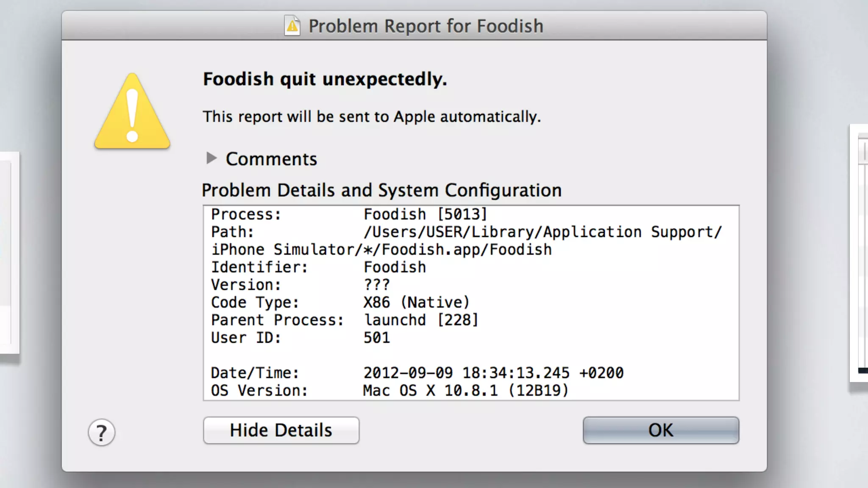Click the Identifier line in the report
868x488 pixels.
pyautogui.click(x=318, y=267)
